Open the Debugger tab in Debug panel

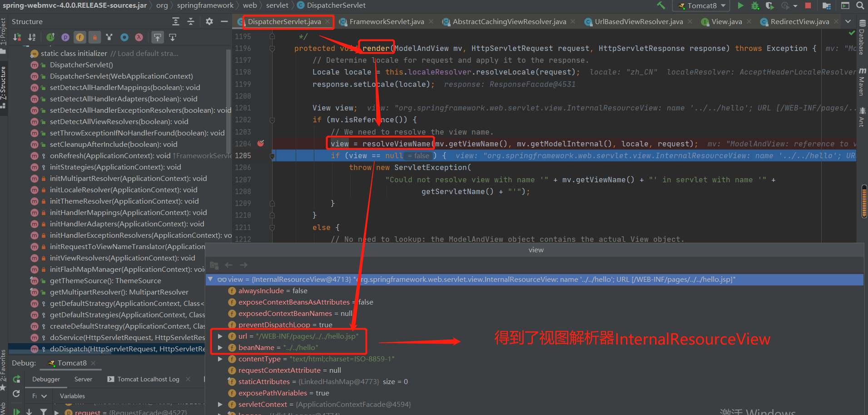46,379
